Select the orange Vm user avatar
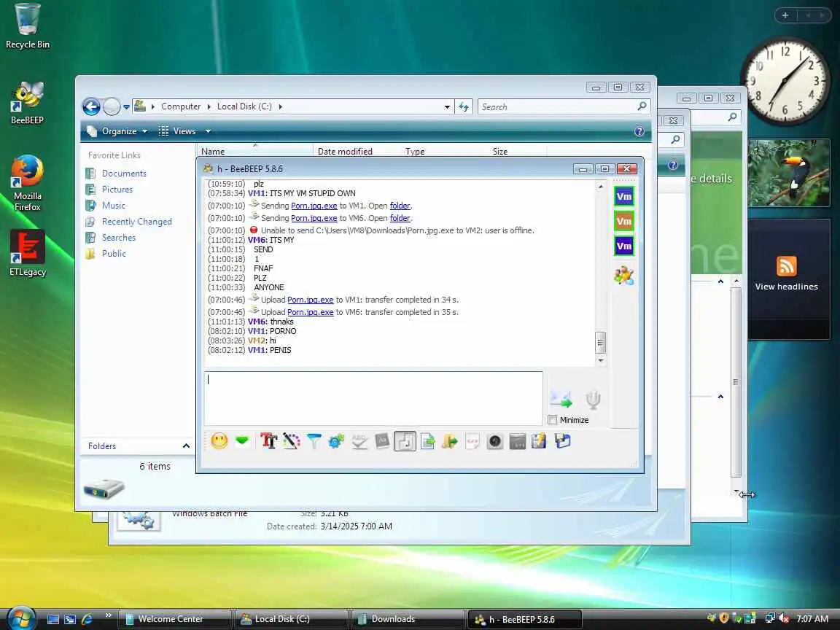Viewport: 840px width, 630px height. click(624, 221)
